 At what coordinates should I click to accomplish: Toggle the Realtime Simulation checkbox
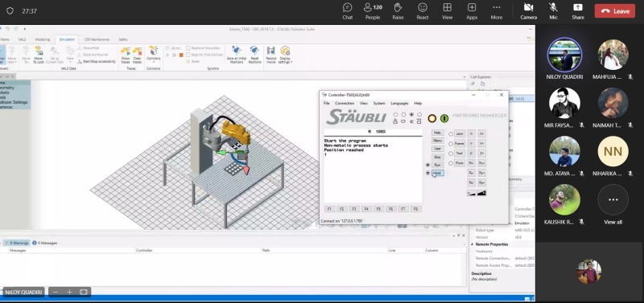click(x=188, y=48)
